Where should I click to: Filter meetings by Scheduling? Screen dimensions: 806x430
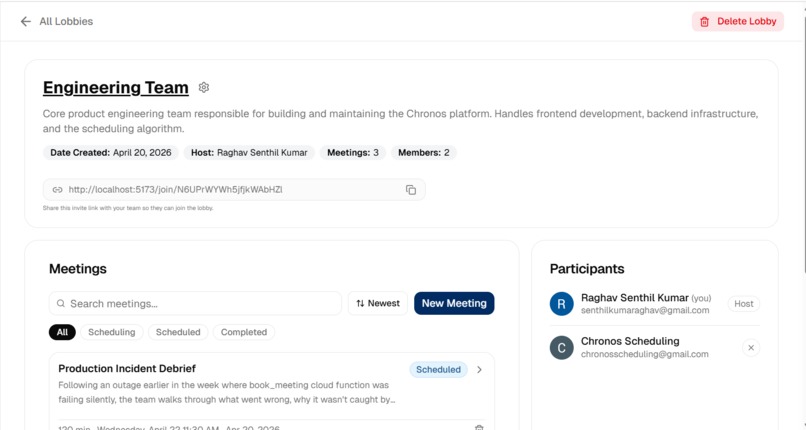coord(112,332)
